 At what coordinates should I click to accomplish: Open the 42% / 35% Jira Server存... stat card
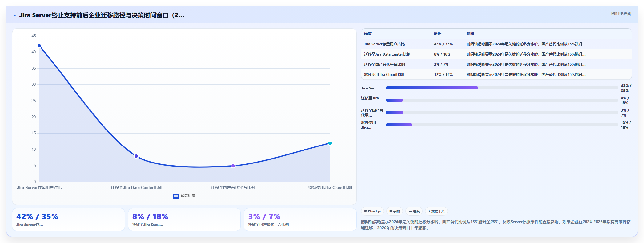coord(68,220)
